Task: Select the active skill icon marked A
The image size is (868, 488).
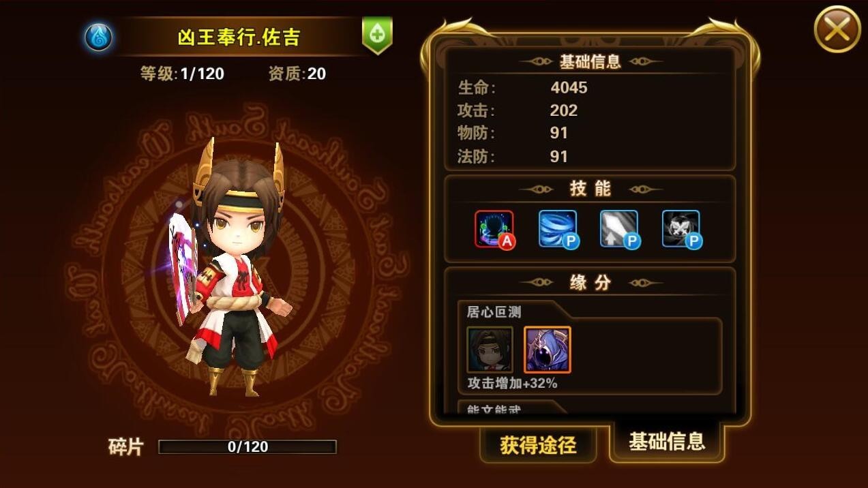Action: pyautogui.click(x=495, y=229)
